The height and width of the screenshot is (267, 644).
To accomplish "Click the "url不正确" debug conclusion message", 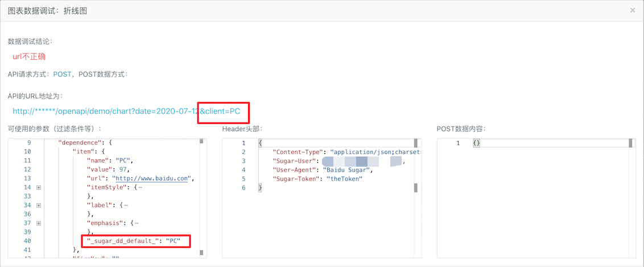I will 29,57.
